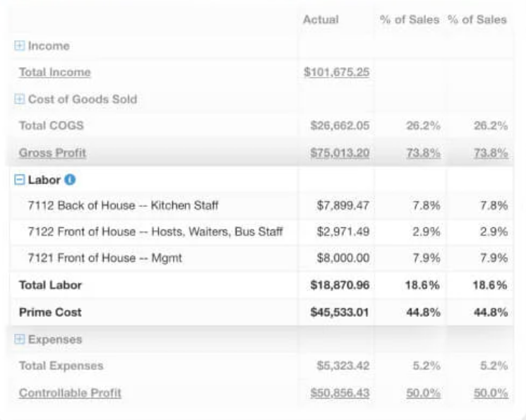Select 7122 Front of House Hosts row
Image resolution: width=526 pixels, height=420 pixels.
pyautogui.click(x=155, y=232)
